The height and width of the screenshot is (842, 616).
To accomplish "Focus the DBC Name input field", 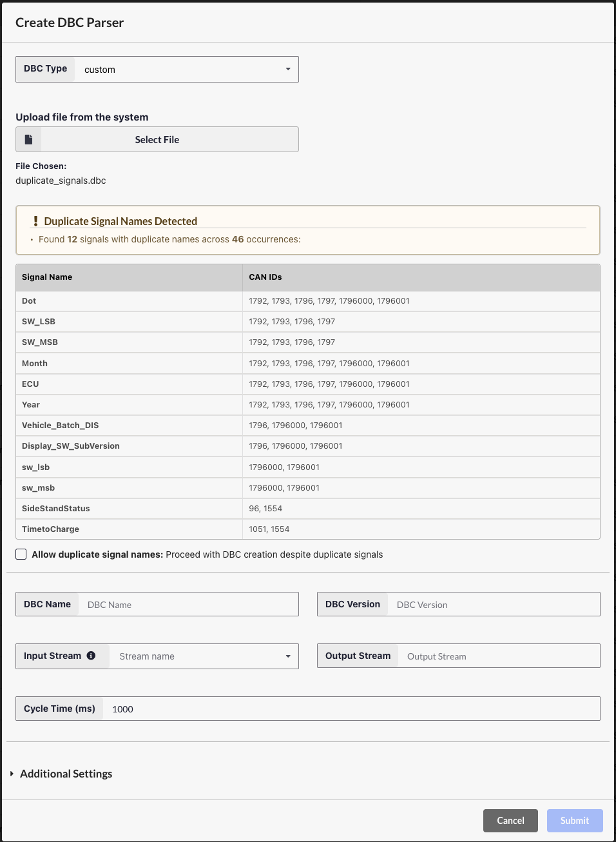I will [189, 604].
